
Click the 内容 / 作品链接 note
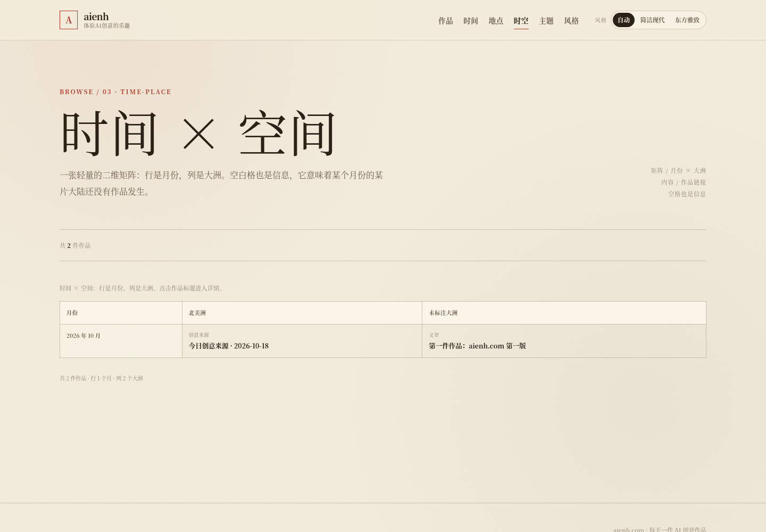684,182
